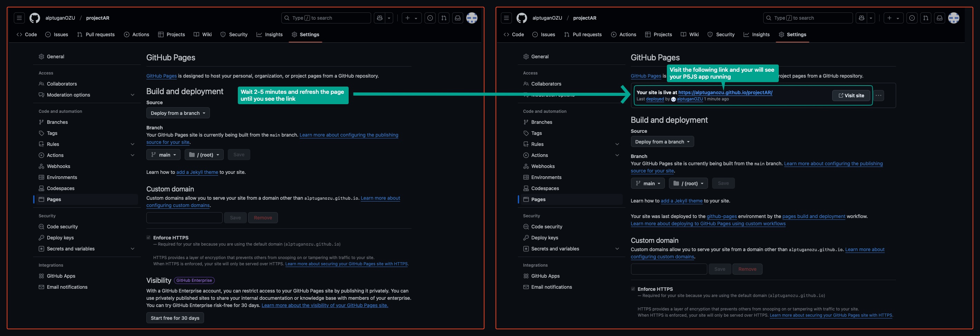Open hamburger menu in left window
Viewport: 980px width, 336px height.
[19, 18]
